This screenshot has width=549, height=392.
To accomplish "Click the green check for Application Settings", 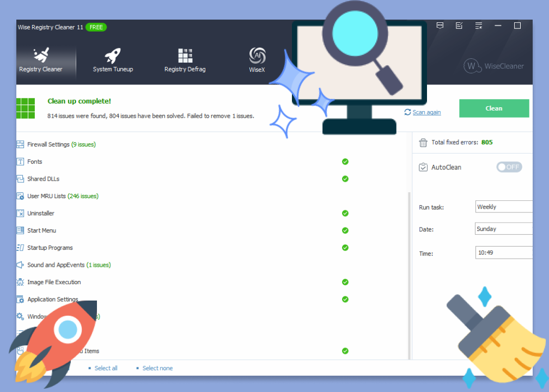I will (x=345, y=299).
